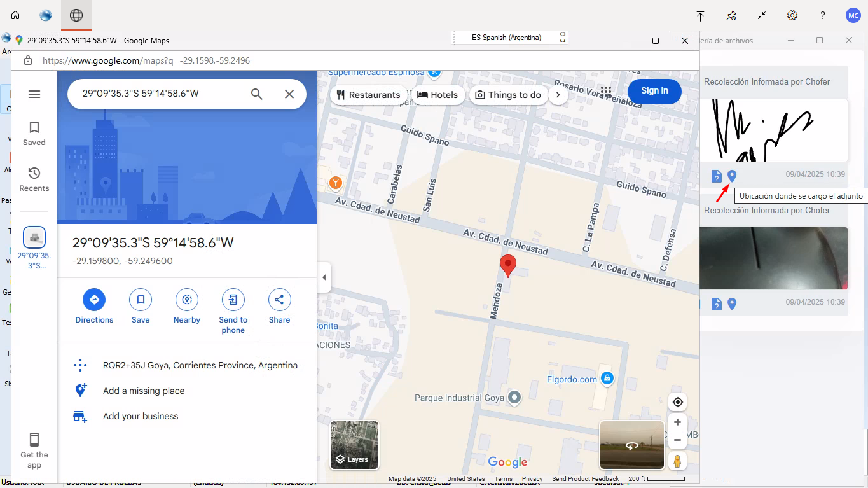Open the help question mark icon
The width and height of the screenshot is (868, 488).
[x=823, y=15]
